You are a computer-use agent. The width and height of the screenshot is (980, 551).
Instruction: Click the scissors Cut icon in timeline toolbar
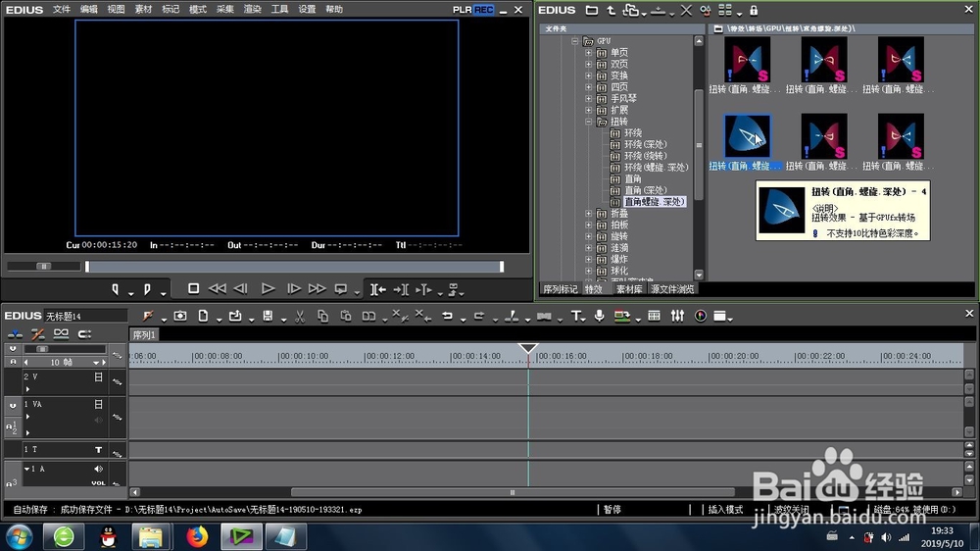(x=300, y=317)
